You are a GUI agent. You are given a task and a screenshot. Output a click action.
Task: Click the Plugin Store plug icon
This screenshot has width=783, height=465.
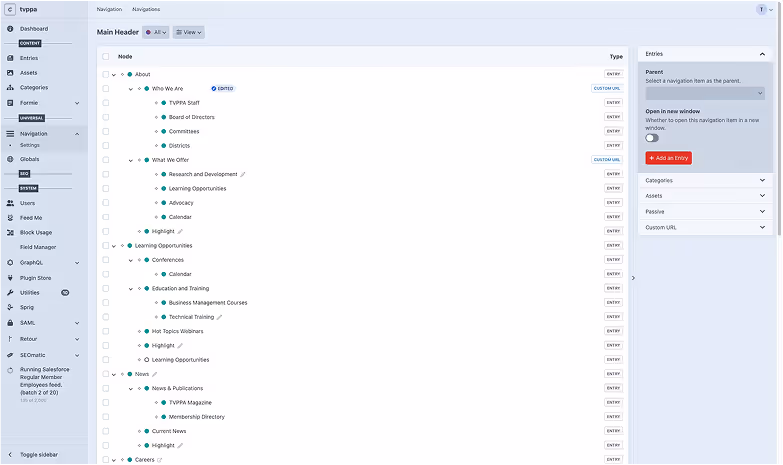click(10, 278)
